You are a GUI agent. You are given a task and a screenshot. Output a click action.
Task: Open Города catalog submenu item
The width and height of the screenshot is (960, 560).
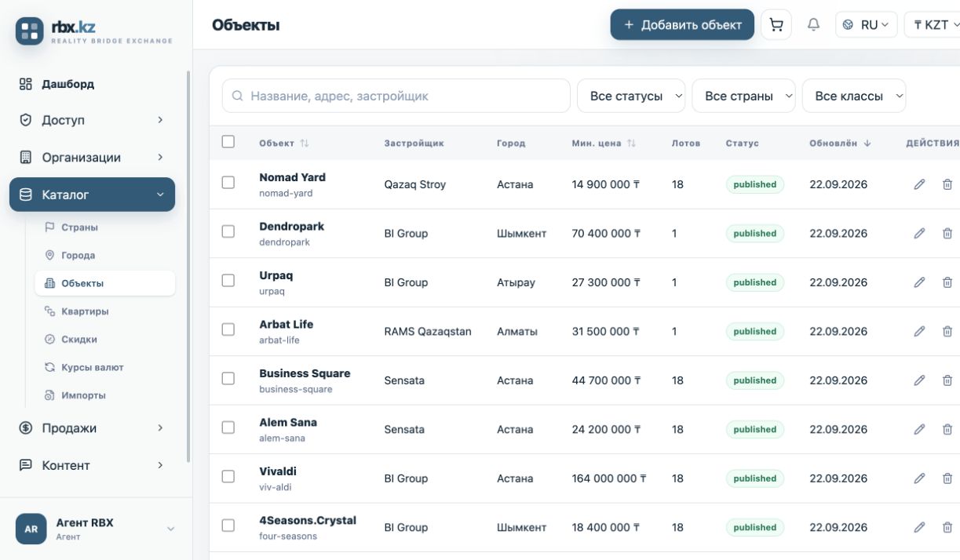(x=105, y=255)
